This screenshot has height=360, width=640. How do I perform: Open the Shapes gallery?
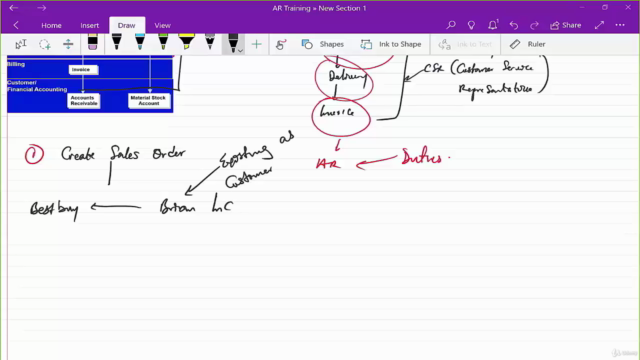(x=322, y=44)
